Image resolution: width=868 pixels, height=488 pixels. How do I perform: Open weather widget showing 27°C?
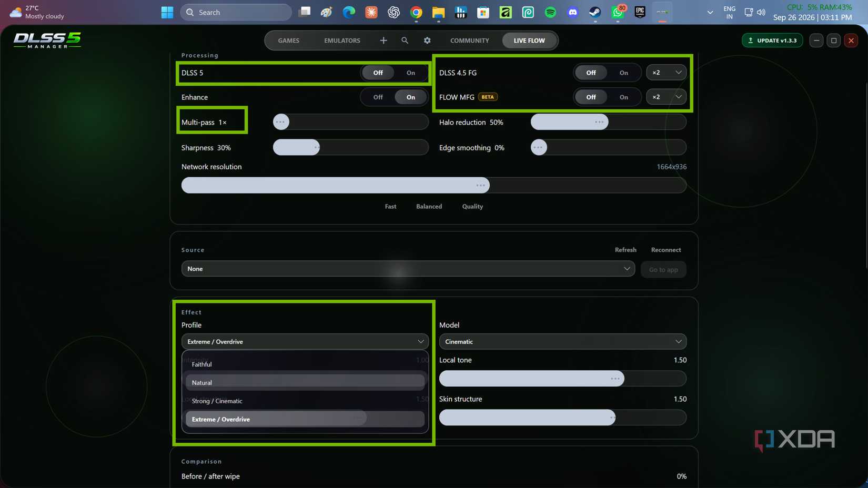pos(37,12)
